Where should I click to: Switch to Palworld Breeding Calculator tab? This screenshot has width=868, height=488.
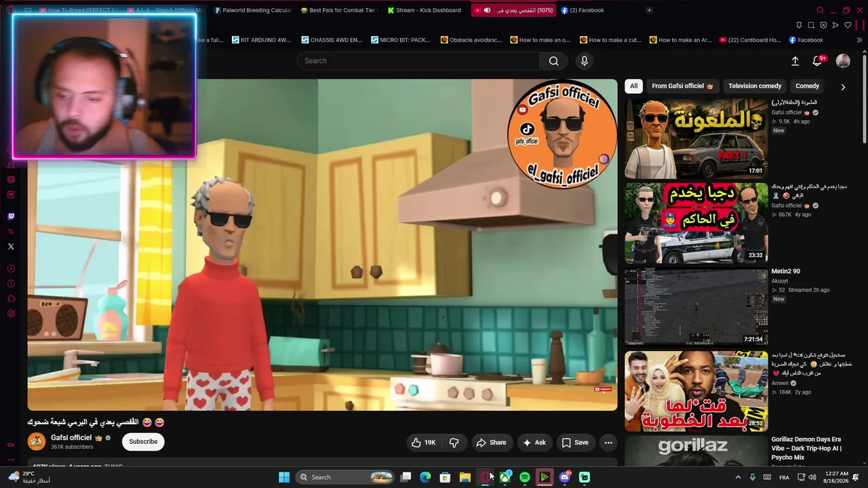pyautogui.click(x=252, y=10)
